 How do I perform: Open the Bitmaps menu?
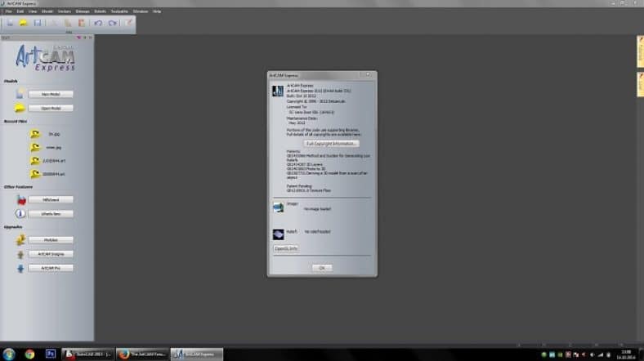(83, 11)
